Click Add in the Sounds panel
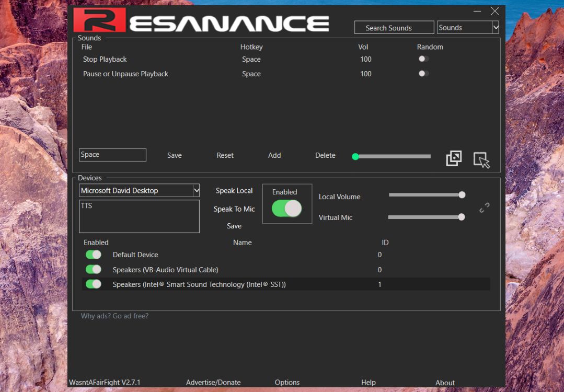 274,155
